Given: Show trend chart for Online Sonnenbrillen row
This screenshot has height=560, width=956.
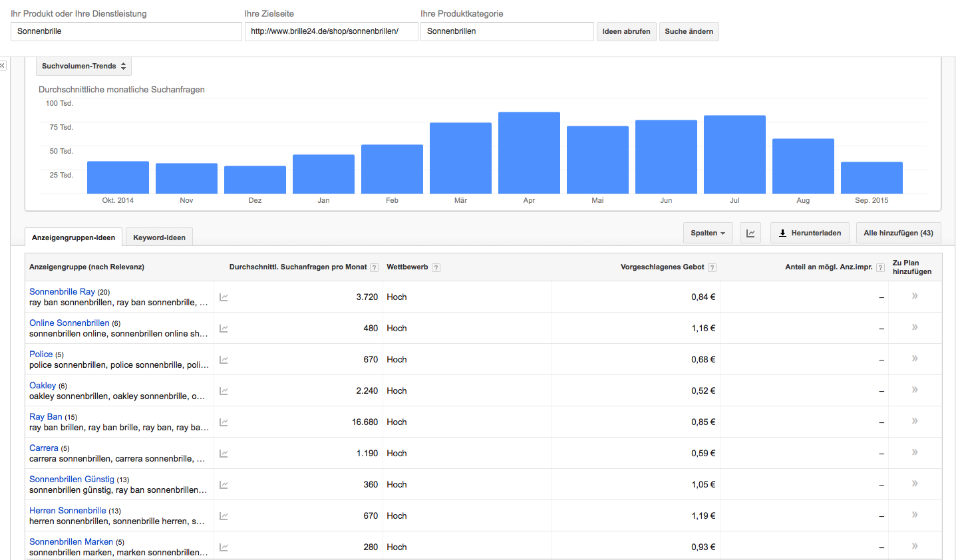Looking at the screenshot, I should (x=224, y=329).
